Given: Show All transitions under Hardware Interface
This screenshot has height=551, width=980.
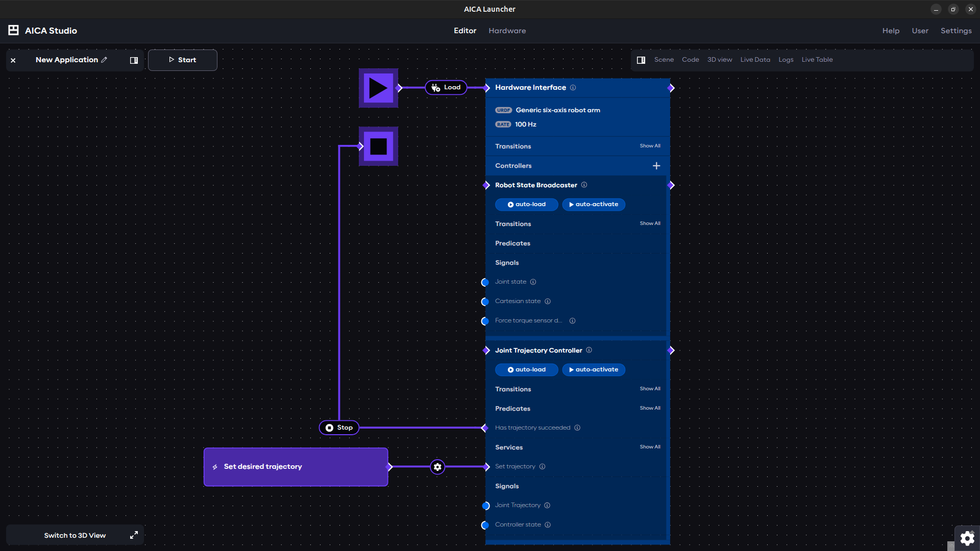Looking at the screenshot, I should point(649,145).
